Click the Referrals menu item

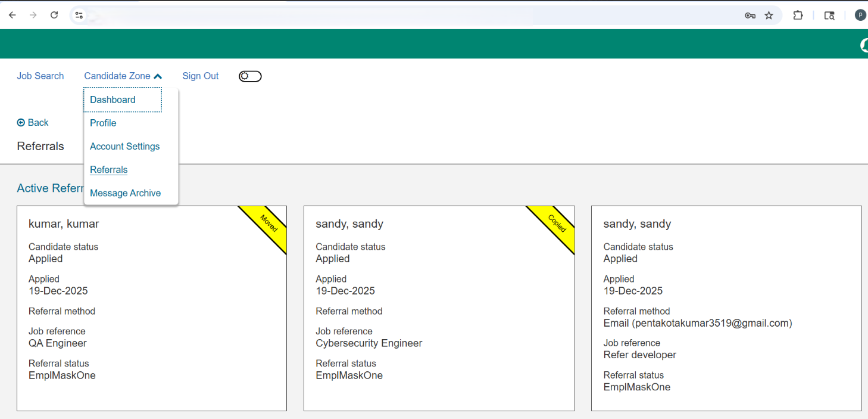point(108,170)
